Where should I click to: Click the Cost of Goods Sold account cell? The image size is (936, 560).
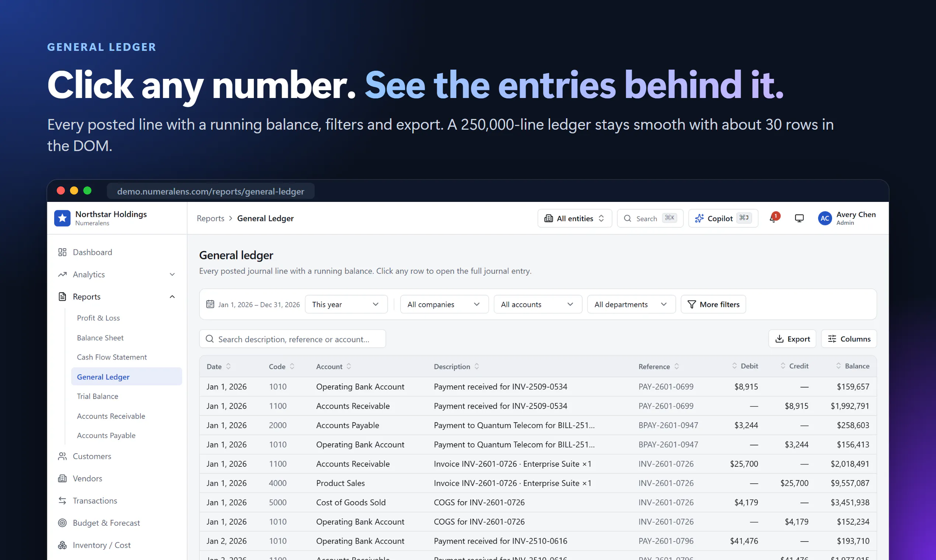pos(350,502)
